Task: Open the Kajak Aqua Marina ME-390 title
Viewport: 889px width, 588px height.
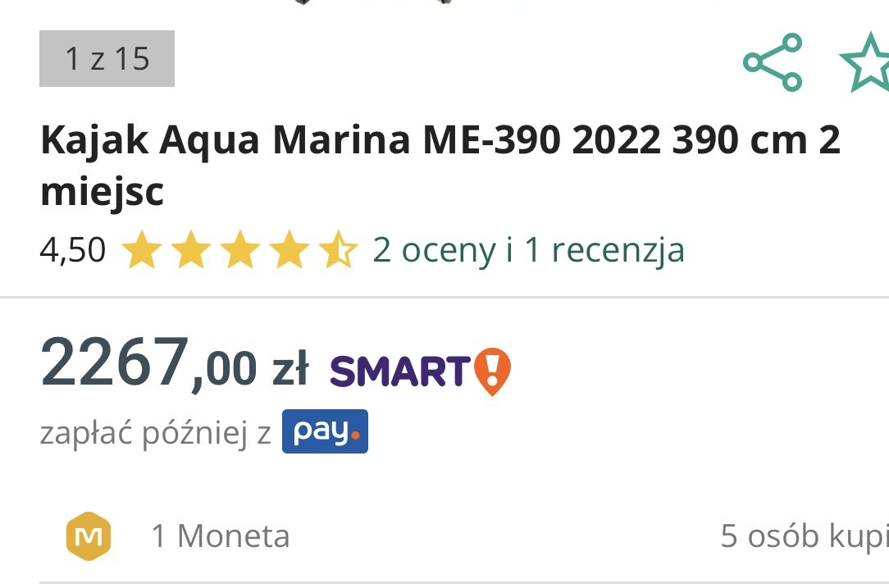Action: click(x=440, y=165)
